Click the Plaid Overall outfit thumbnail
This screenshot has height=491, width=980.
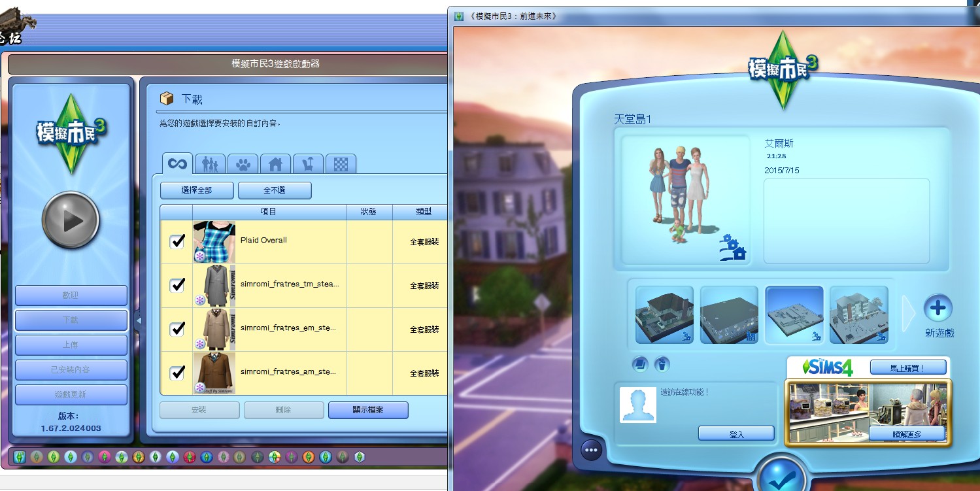pyautogui.click(x=214, y=242)
